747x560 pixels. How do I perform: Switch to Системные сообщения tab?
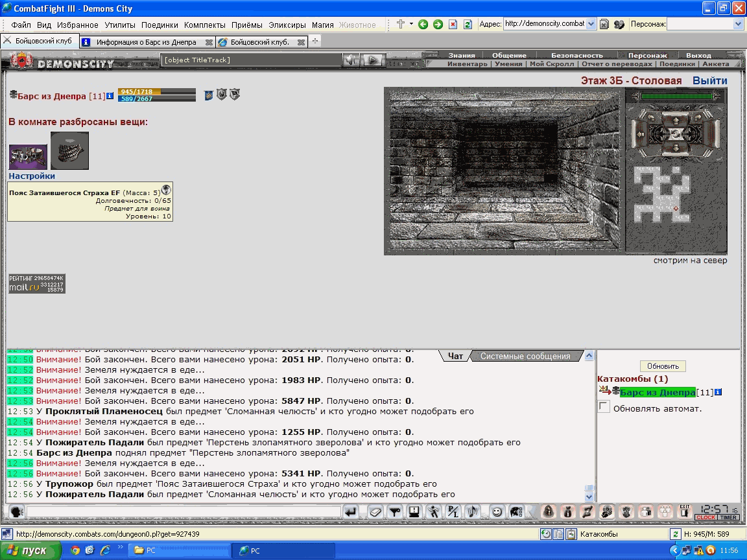[525, 356]
